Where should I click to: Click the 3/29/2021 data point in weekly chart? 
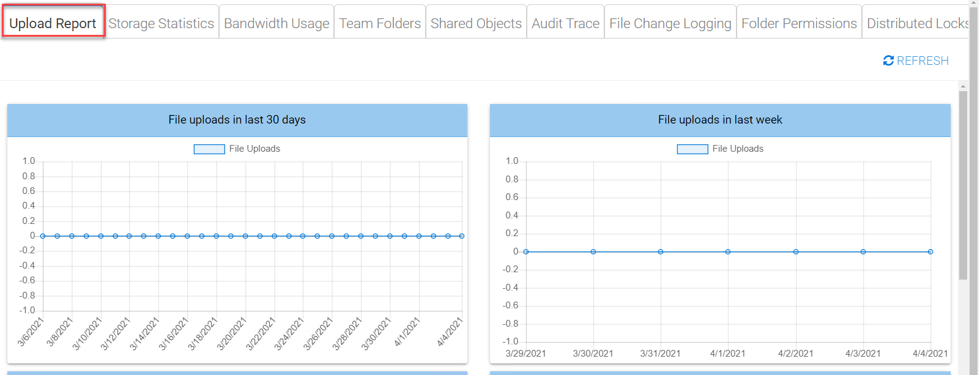click(526, 251)
